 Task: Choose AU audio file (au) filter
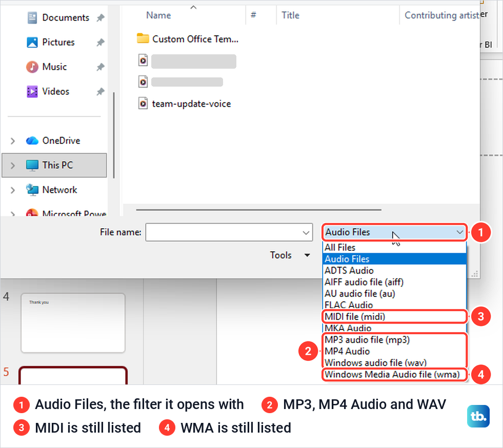click(394, 294)
